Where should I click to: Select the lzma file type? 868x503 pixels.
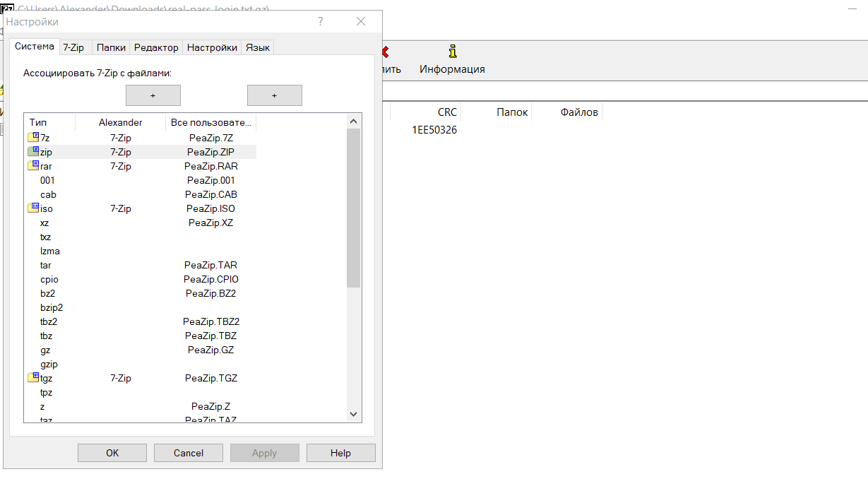point(50,251)
